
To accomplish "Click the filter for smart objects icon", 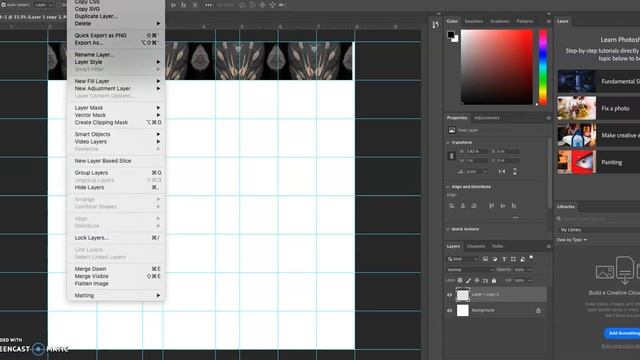I will point(522,259).
